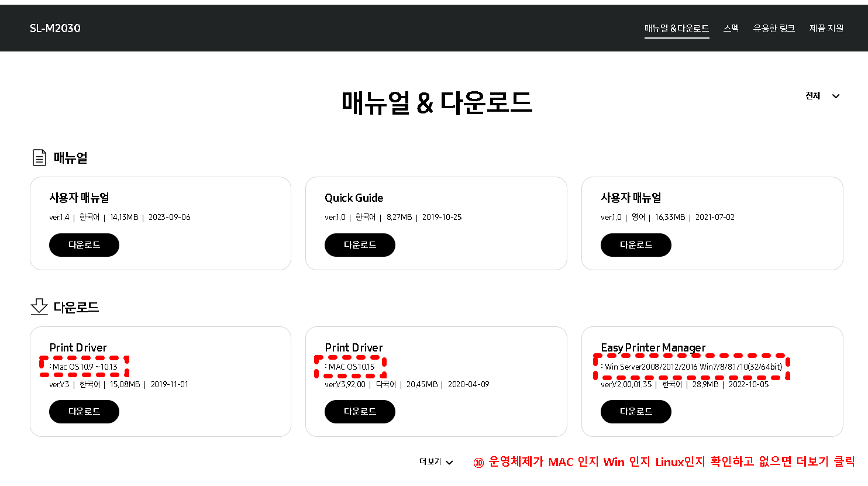
Task: Click the chevron next to 전체
Action: click(836, 95)
